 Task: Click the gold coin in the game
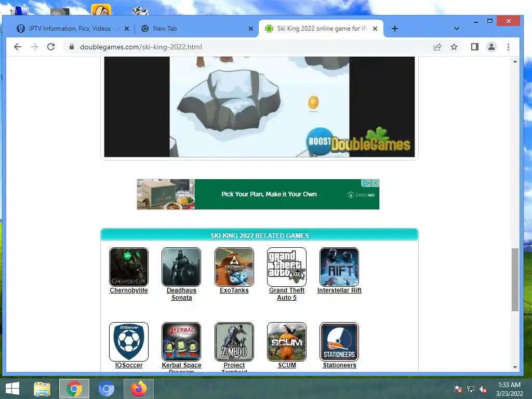click(313, 102)
